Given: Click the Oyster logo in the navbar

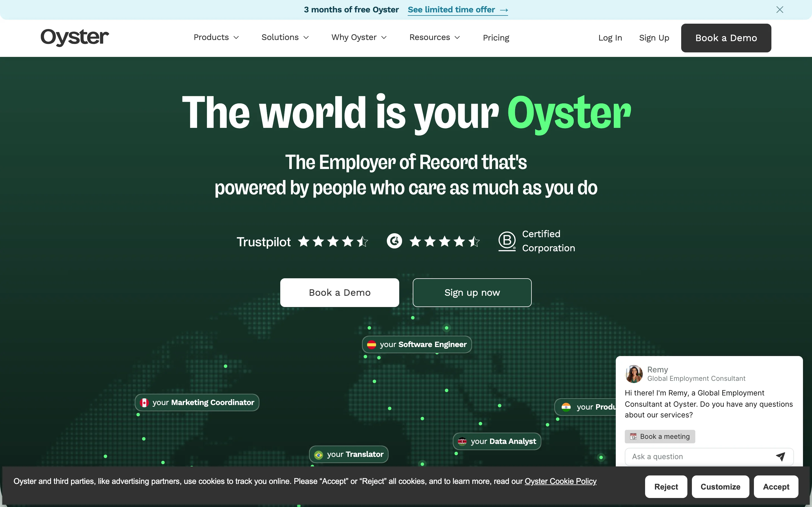Looking at the screenshot, I should [74, 37].
